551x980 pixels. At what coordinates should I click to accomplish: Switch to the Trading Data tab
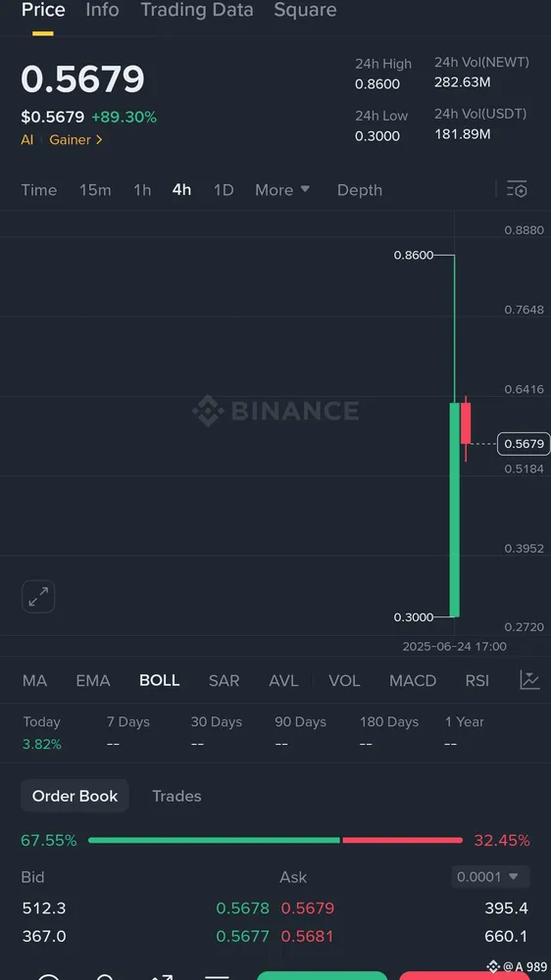point(196,10)
